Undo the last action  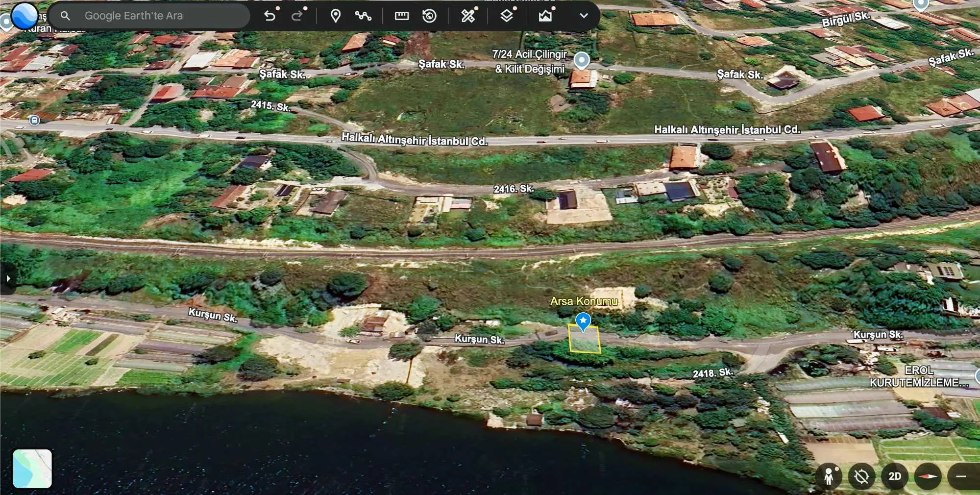pos(269,16)
